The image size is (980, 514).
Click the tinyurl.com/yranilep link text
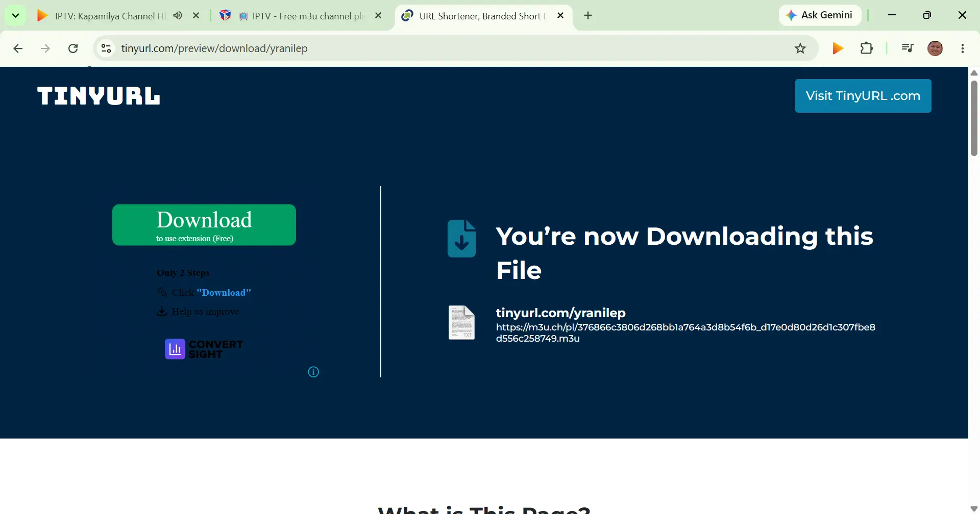[x=560, y=313]
